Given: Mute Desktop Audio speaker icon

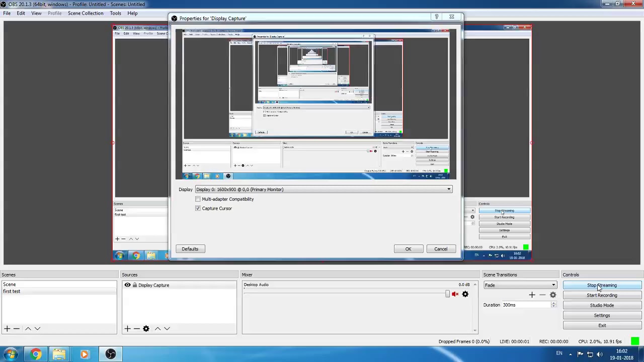Looking at the screenshot, I should click(455, 294).
